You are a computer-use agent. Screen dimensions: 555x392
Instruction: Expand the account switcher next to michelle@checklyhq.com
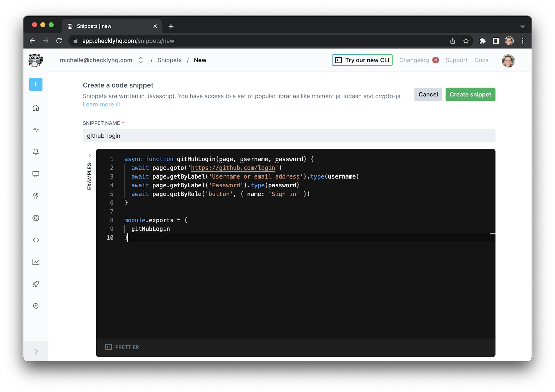141,60
